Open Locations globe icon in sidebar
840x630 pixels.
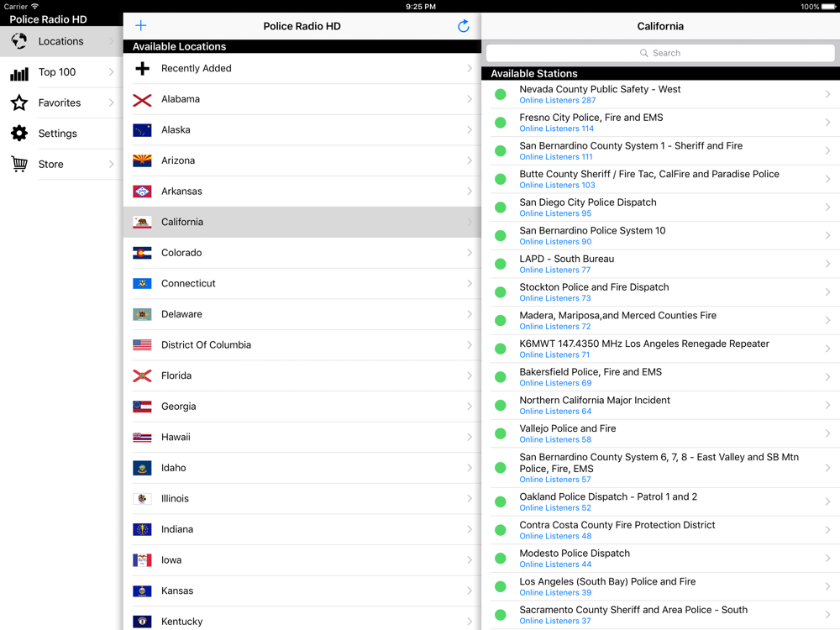[x=19, y=41]
